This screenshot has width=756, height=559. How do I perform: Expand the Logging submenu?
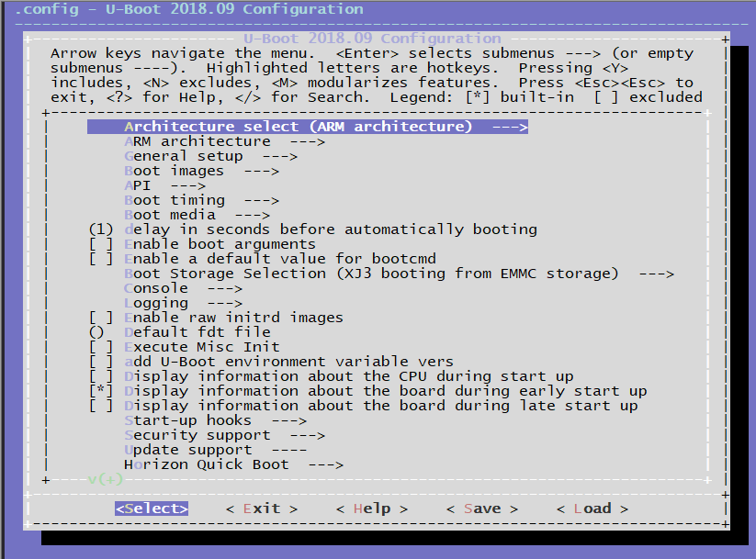pyautogui.click(x=183, y=303)
